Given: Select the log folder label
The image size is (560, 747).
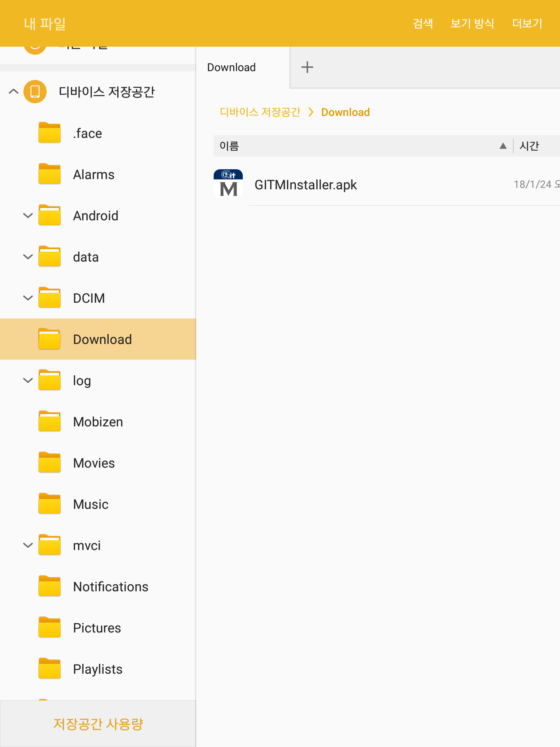Looking at the screenshot, I should 82,381.
